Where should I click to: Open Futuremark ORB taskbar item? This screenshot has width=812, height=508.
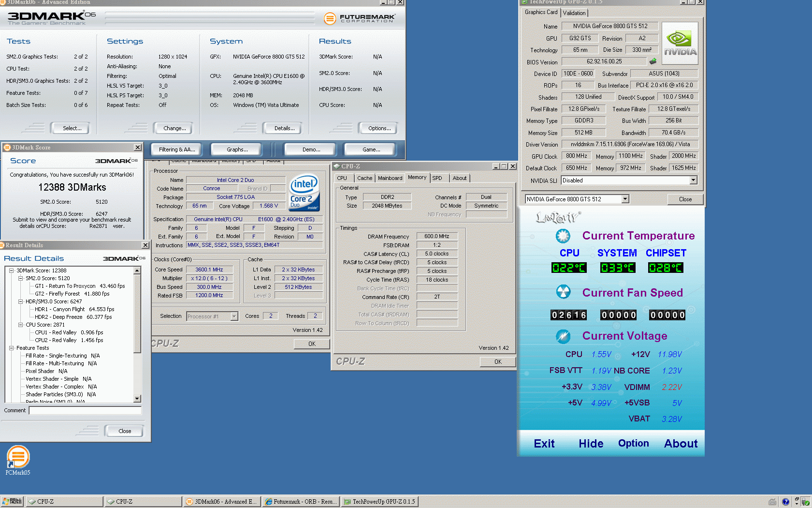pyautogui.click(x=301, y=502)
